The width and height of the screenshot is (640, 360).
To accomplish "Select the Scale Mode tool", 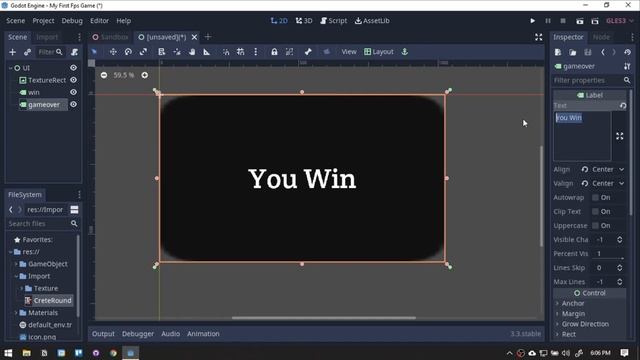I will point(143,52).
